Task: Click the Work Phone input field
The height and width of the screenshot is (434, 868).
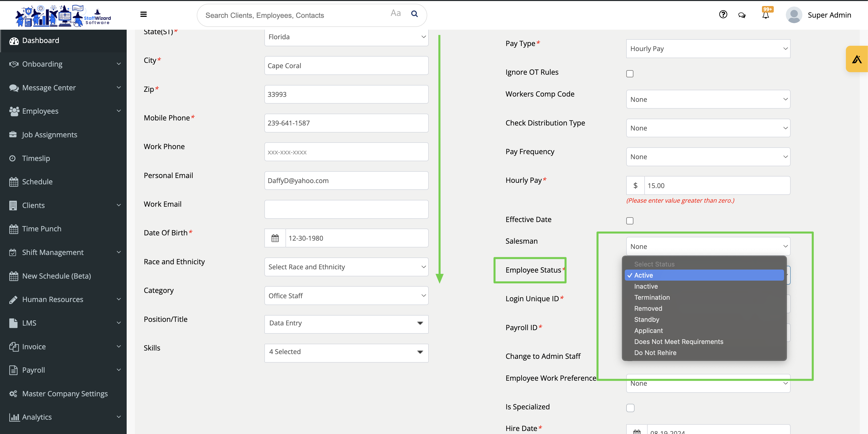Action: (x=346, y=152)
